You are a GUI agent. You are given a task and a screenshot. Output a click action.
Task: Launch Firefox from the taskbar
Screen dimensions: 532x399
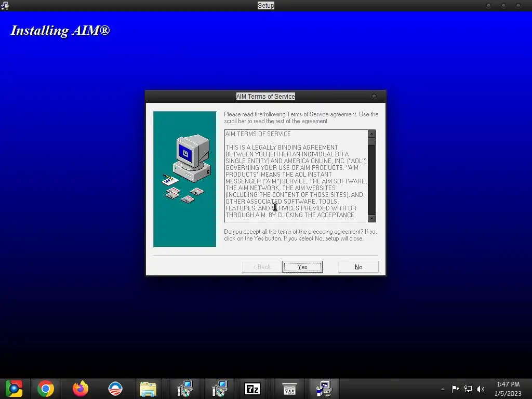point(81,389)
